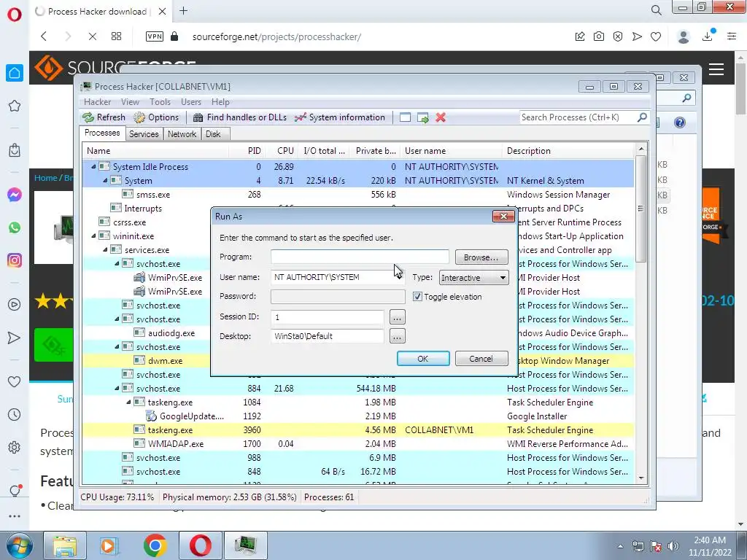The image size is (747, 560).
Task: Click Opera snapshot camera icon in address bar
Action: pos(599,36)
